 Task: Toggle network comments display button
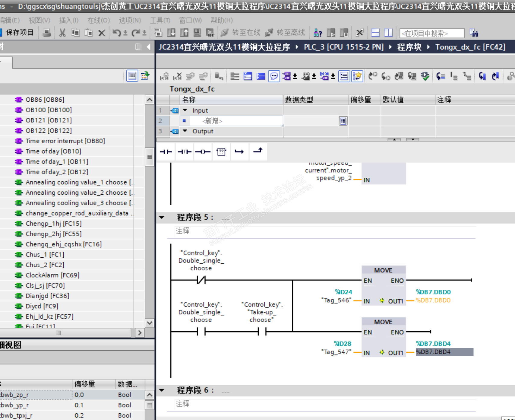pyautogui.click(x=344, y=76)
